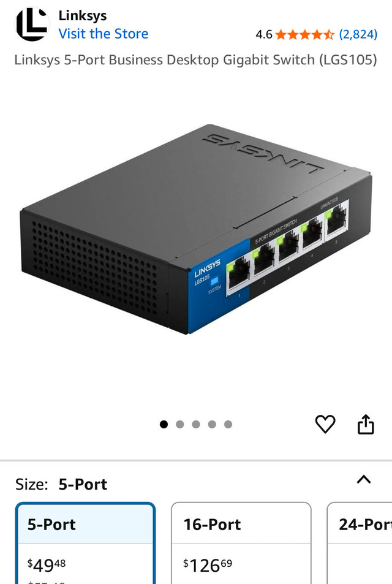Open the 2,824 reviews link
The height and width of the screenshot is (584, 392).
[358, 35]
